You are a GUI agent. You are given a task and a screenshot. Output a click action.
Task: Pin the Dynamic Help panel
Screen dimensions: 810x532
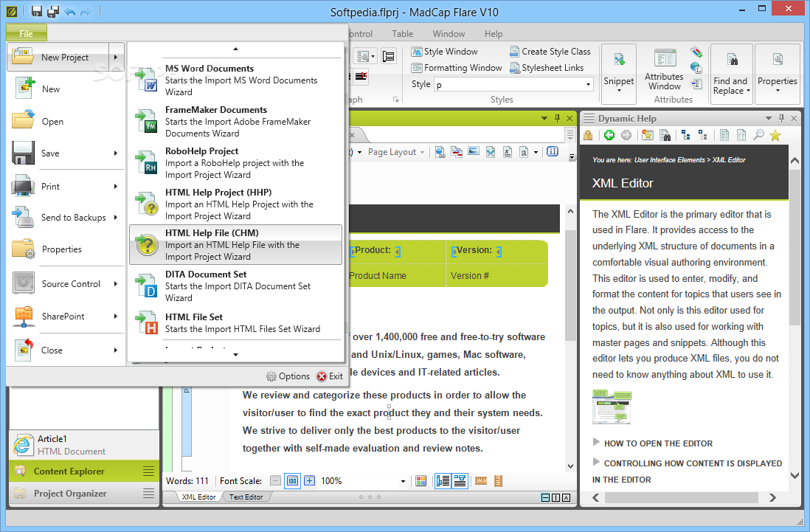pyautogui.click(x=781, y=118)
